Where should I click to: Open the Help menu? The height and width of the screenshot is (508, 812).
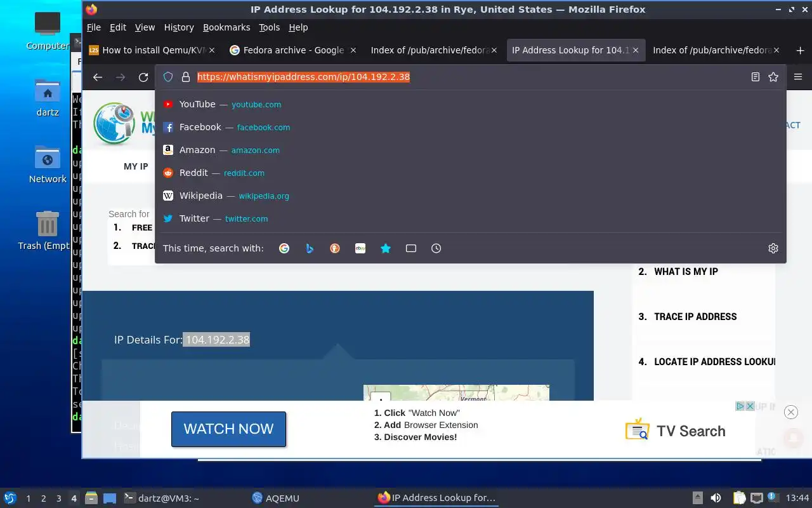(x=298, y=27)
